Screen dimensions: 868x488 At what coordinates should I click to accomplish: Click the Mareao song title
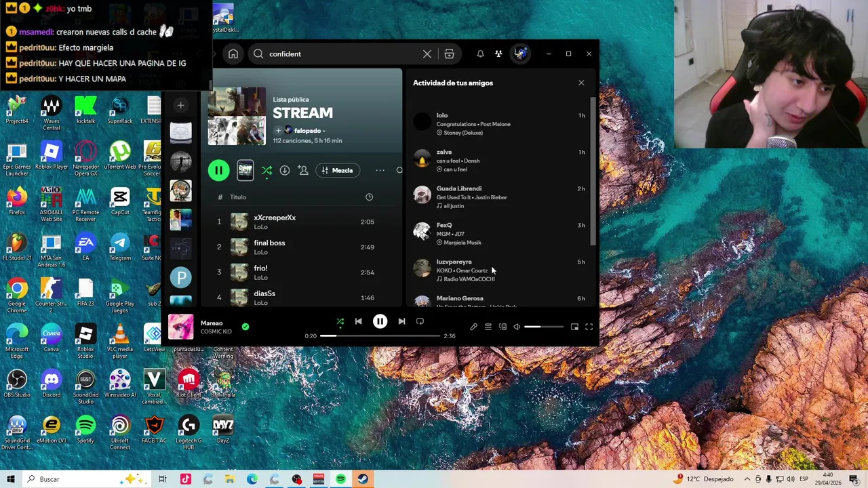212,323
